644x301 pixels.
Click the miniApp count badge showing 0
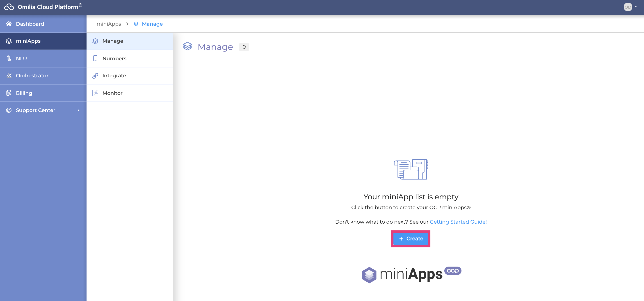244,47
